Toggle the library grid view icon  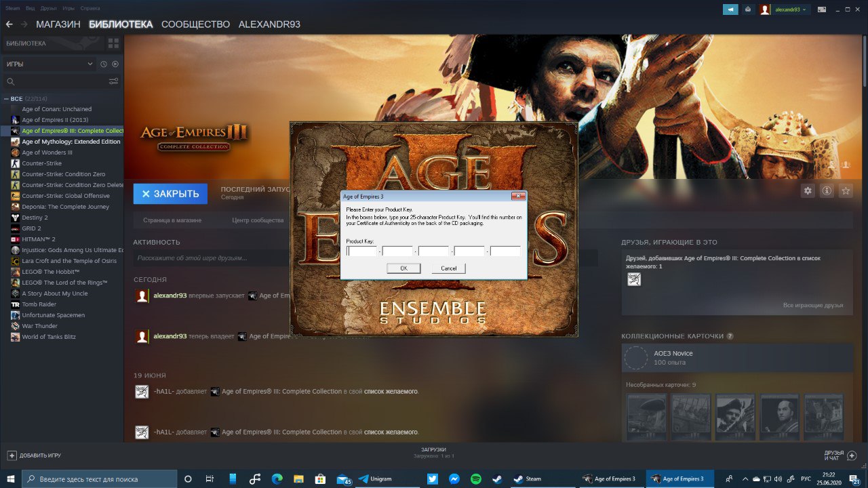coord(113,43)
